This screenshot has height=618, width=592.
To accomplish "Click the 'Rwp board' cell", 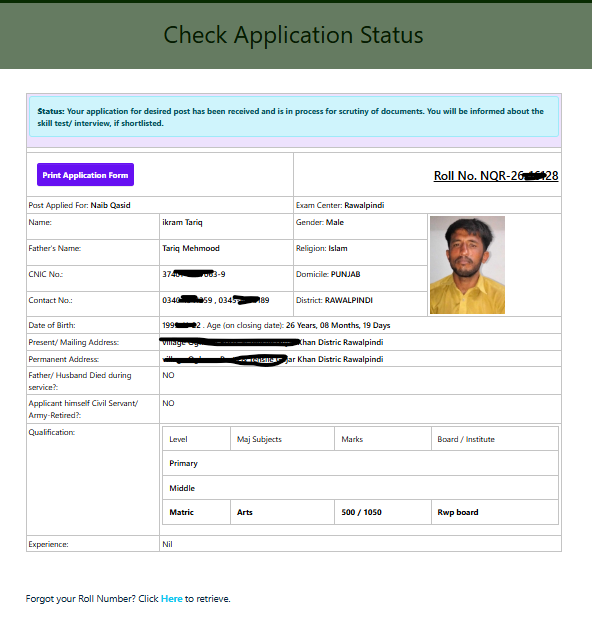I will [x=495, y=512].
